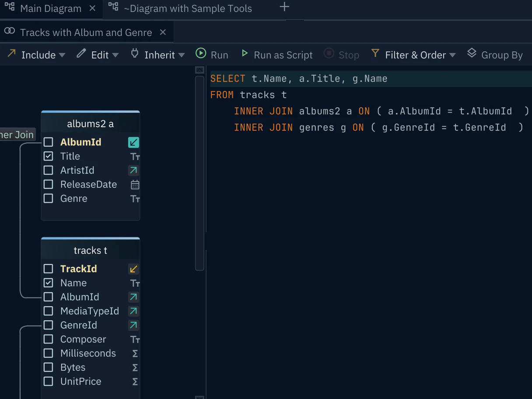Click the Genre text type icon

pos(135,199)
